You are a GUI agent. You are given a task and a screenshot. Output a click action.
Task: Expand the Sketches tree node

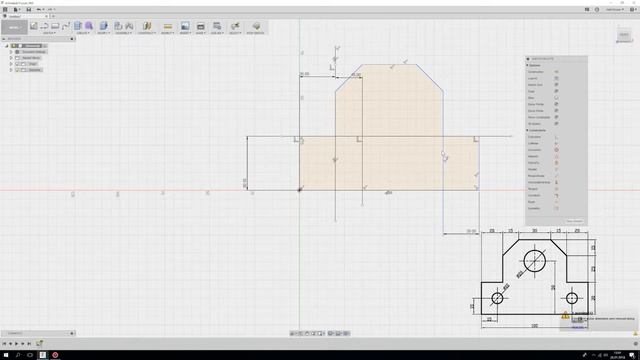(x=11, y=70)
